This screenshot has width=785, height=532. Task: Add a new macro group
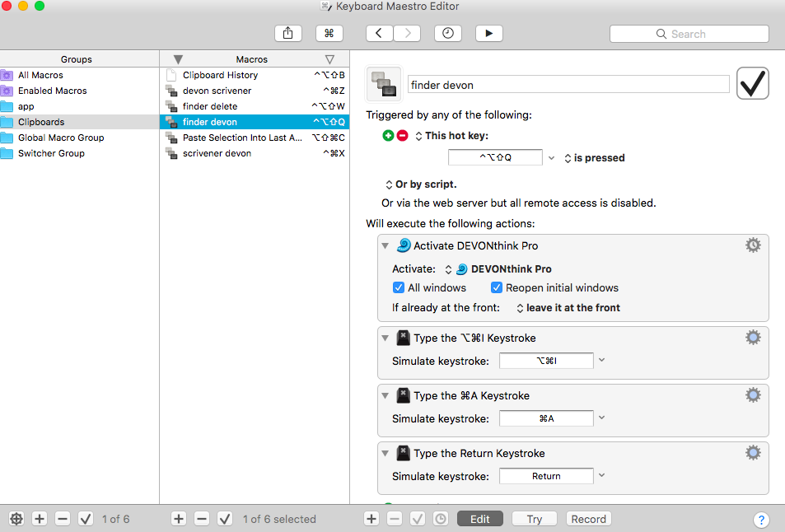40,519
